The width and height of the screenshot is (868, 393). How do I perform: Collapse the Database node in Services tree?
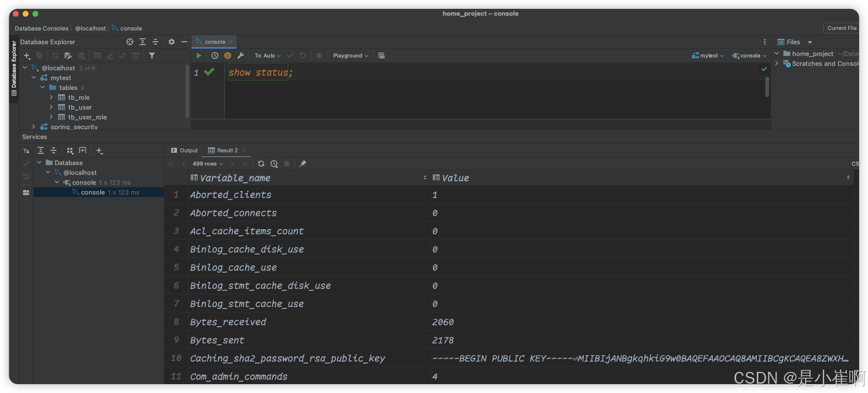pyautogui.click(x=39, y=163)
